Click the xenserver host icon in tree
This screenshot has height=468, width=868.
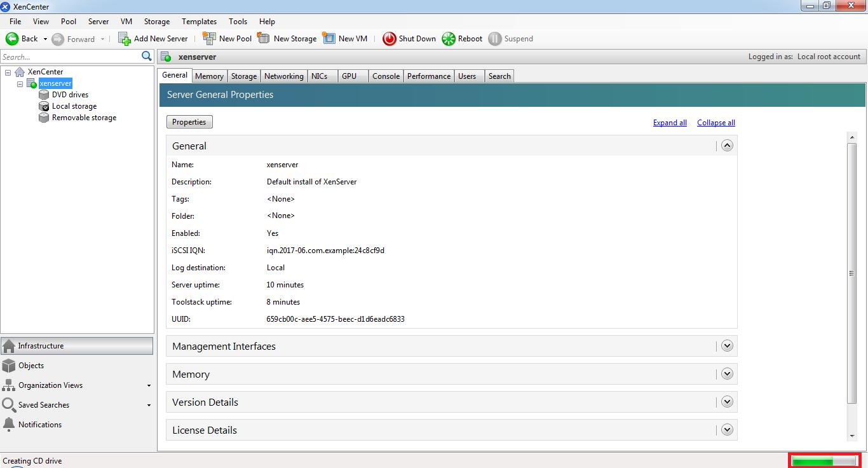click(32, 83)
